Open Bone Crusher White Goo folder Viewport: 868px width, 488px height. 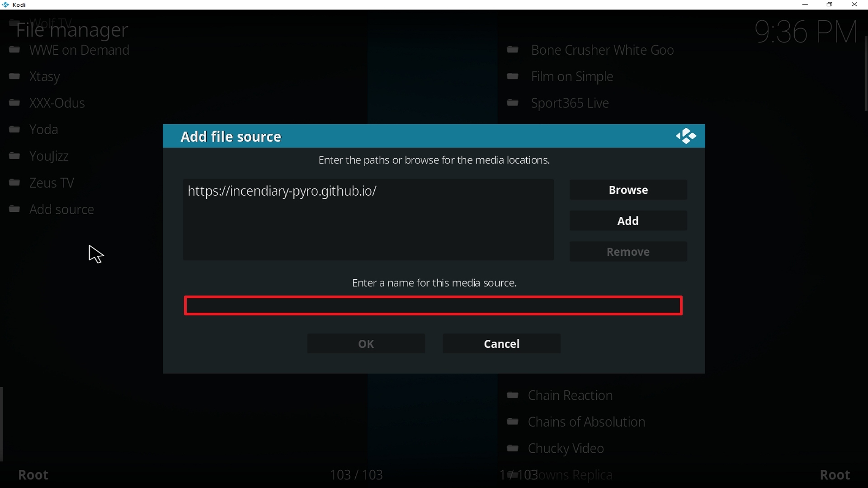[x=603, y=51]
